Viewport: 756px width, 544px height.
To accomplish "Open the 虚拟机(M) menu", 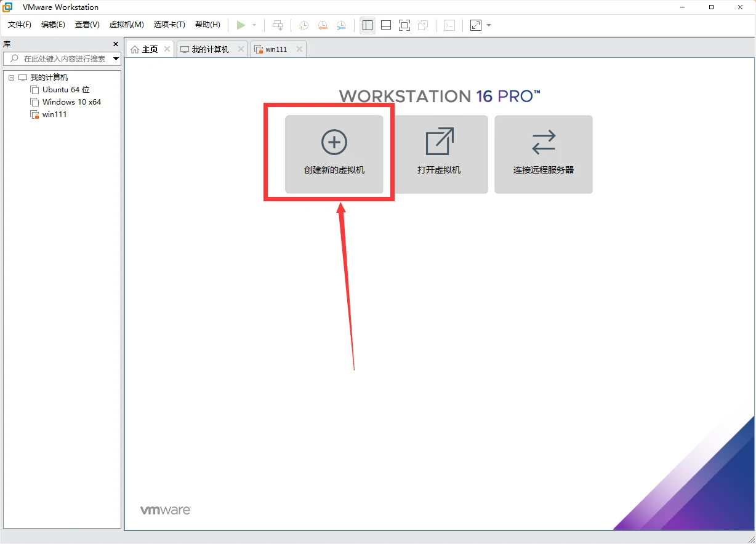I will [x=126, y=25].
